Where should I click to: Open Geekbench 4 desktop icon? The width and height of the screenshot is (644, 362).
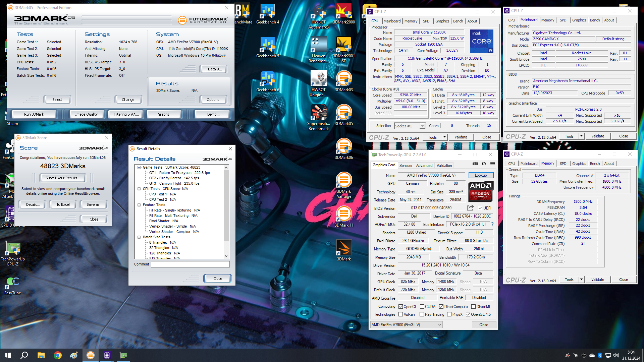point(268,14)
